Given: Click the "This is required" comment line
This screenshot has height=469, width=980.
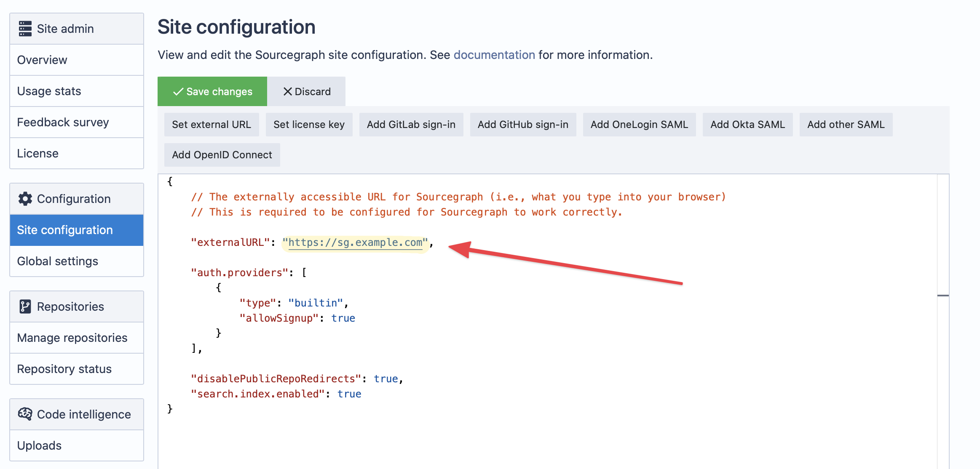Looking at the screenshot, I should 407,212.
